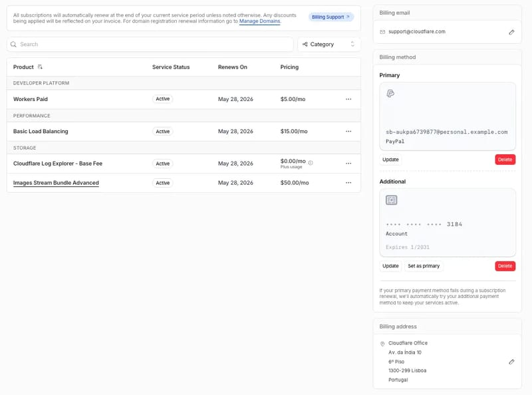532x395 pixels.
Task: Open Billing Support link
Action: tap(331, 17)
